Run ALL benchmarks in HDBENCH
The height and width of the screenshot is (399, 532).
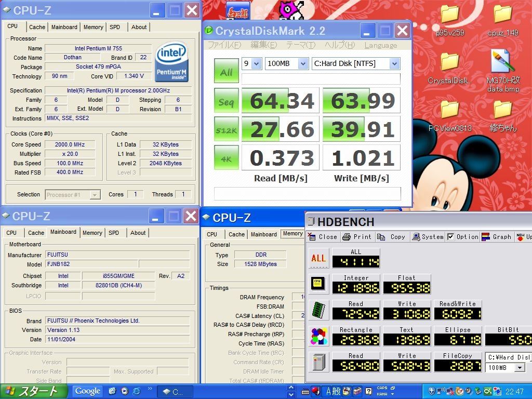point(318,258)
